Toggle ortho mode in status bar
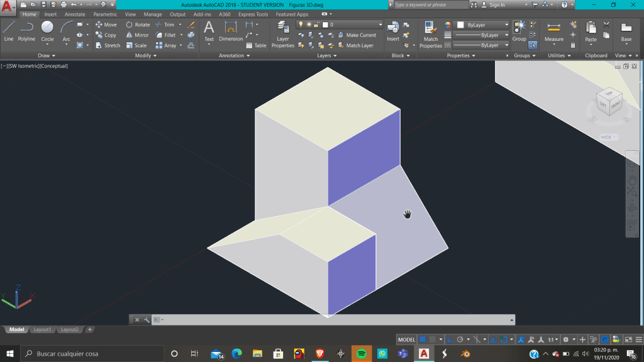 click(x=450, y=339)
